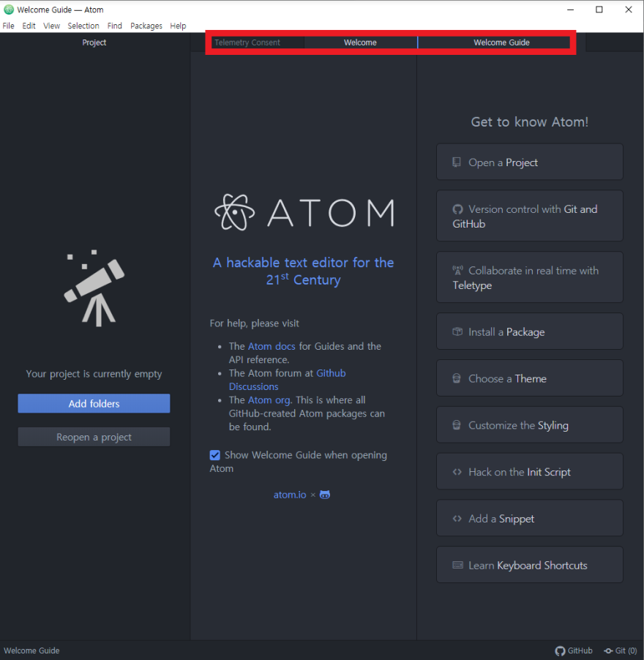Click the Atom logo graphic
This screenshot has width=644, height=660.
304,212
